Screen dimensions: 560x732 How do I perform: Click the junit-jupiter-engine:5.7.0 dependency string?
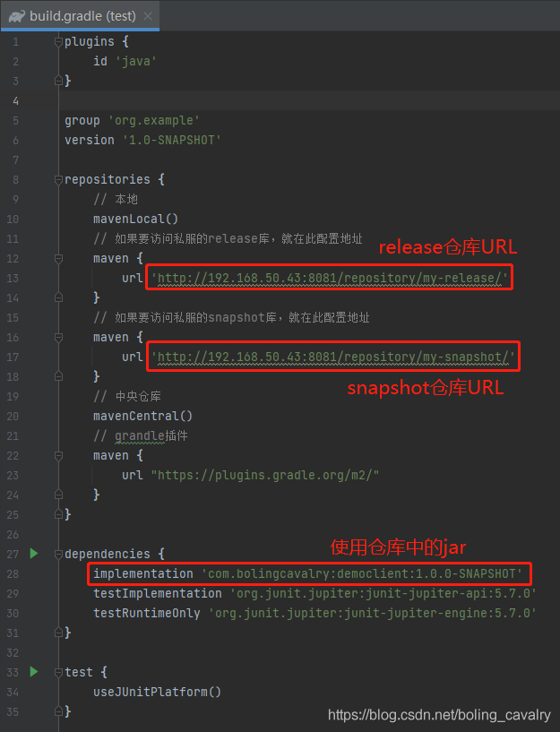click(373, 613)
